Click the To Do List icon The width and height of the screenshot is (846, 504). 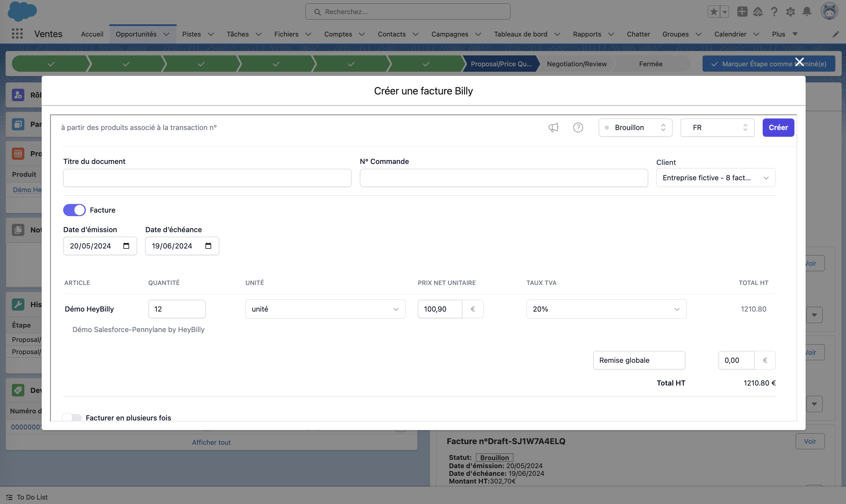[x=9, y=497]
